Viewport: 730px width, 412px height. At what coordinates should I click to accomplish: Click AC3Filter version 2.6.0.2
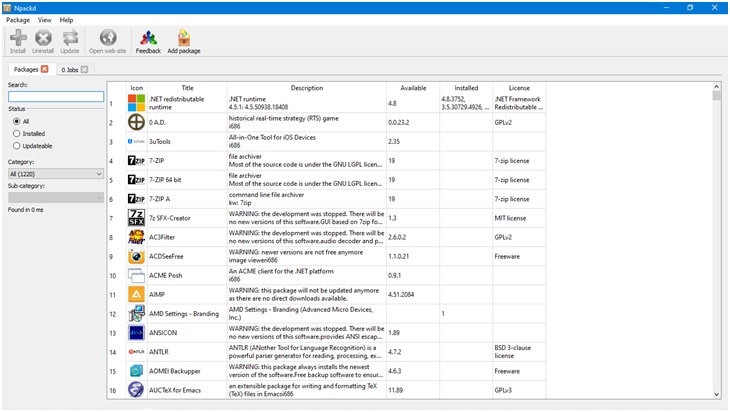tap(397, 237)
